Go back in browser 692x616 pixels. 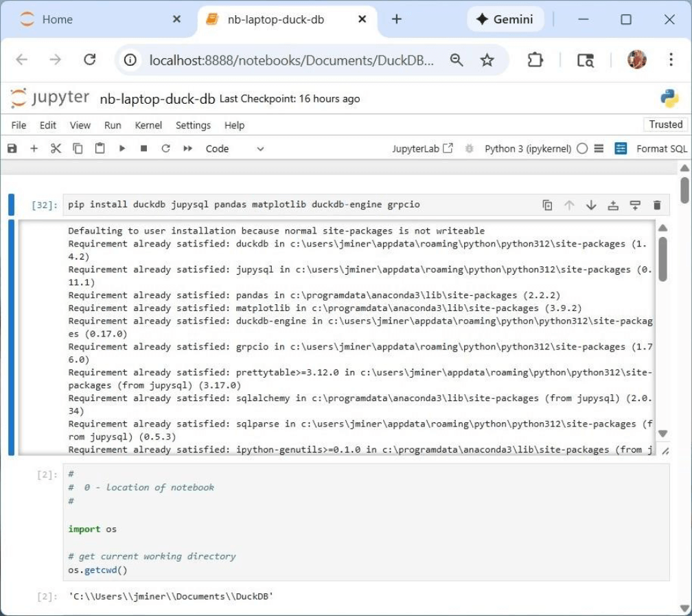pos(22,60)
